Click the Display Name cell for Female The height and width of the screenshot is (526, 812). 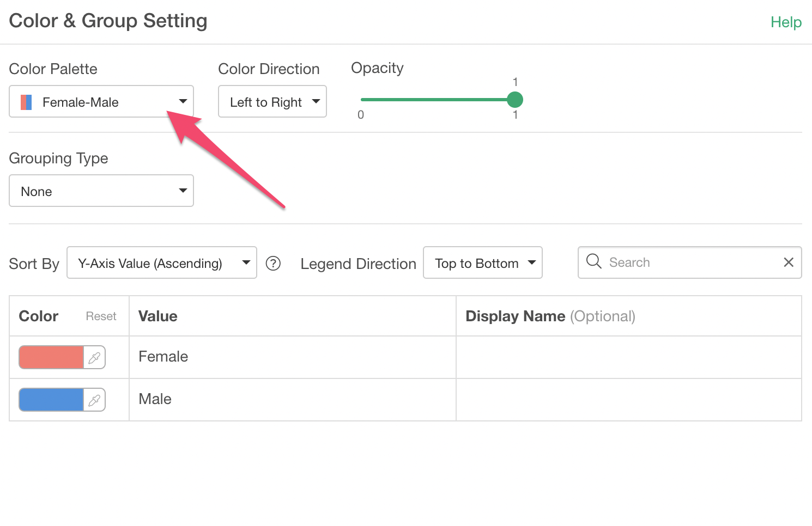(x=629, y=357)
